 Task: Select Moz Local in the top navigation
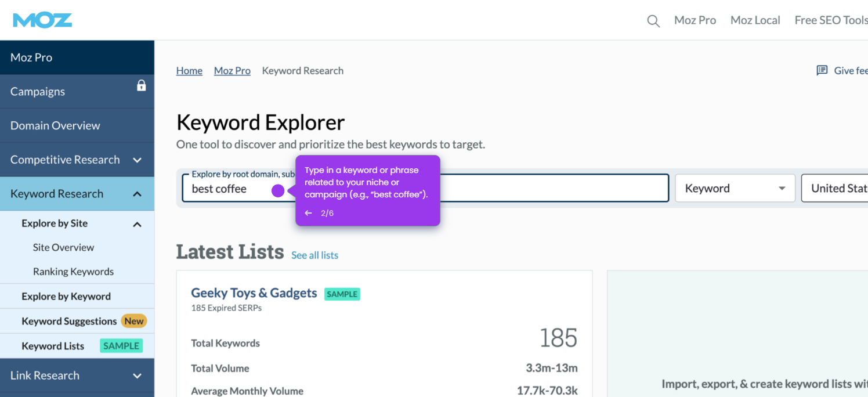[x=755, y=20]
